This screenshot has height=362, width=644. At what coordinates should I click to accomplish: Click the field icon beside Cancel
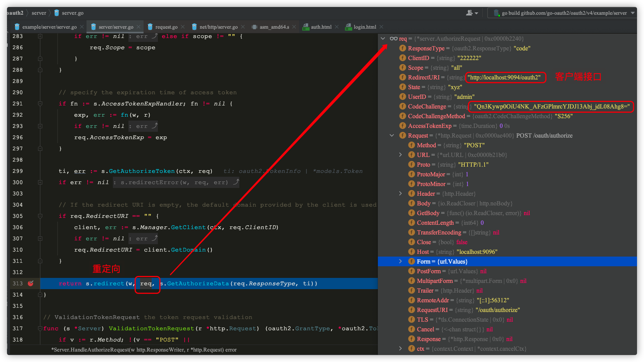[412, 329]
